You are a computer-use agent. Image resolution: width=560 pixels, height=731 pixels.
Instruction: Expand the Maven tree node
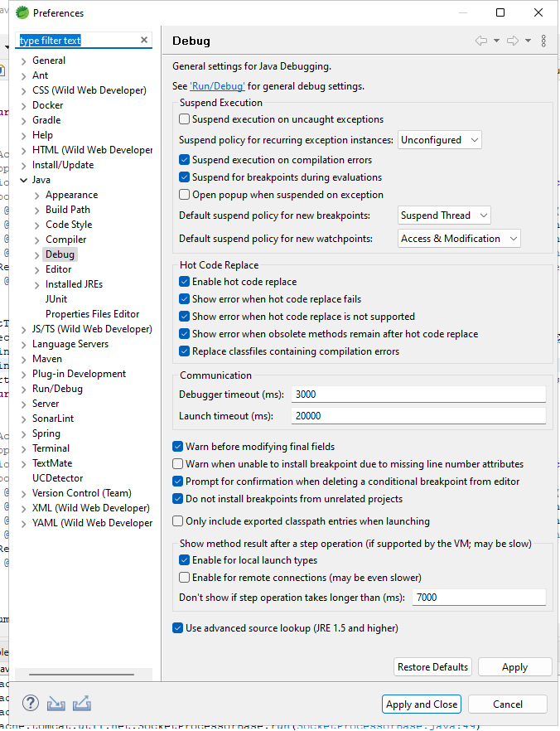coord(24,360)
